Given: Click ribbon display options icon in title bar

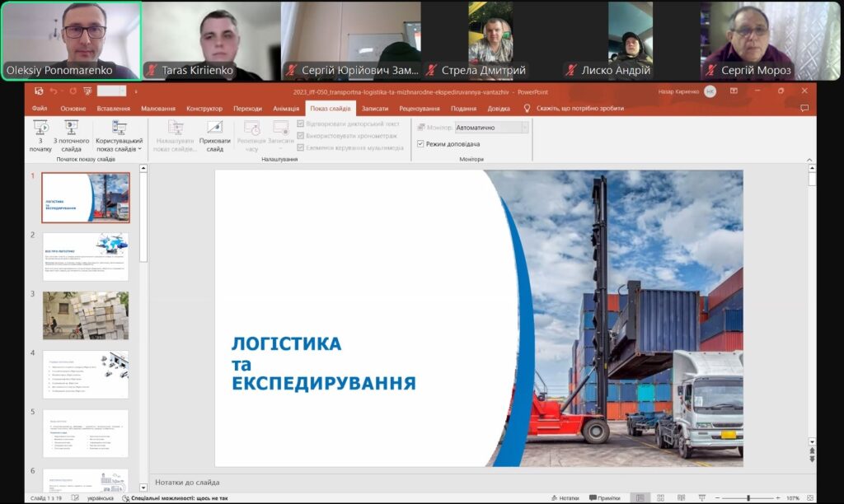Looking at the screenshot, I should tap(734, 91).
